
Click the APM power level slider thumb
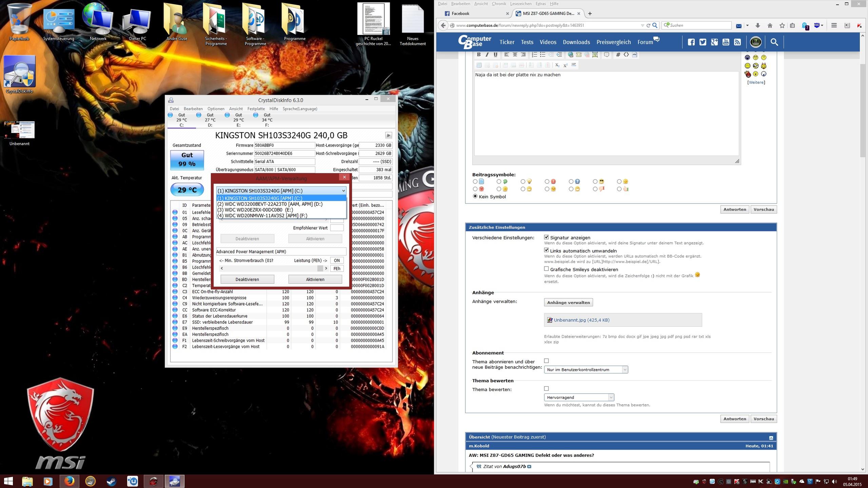click(x=320, y=268)
